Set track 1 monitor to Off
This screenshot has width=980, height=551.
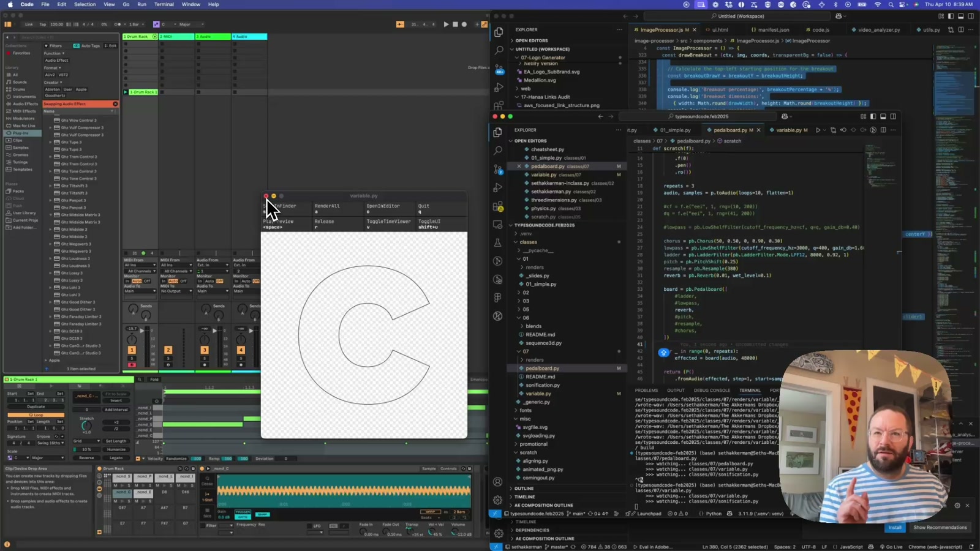(147, 281)
